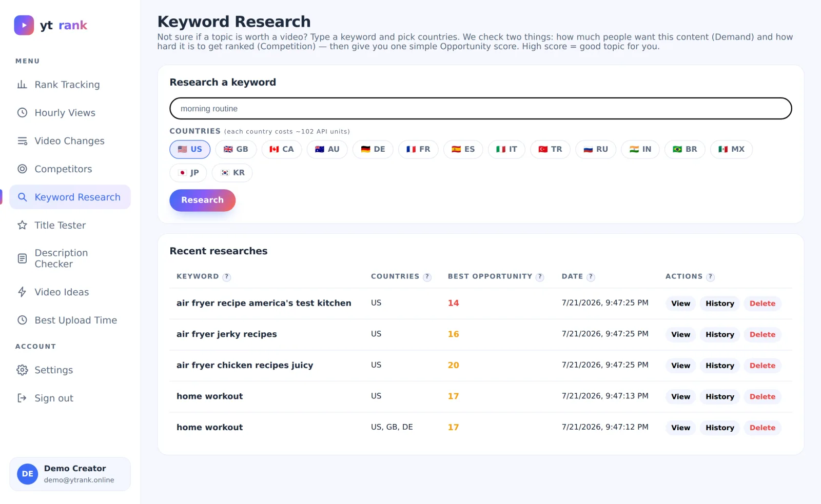Click the Keyword Research magnifier icon

pos(22,197)
